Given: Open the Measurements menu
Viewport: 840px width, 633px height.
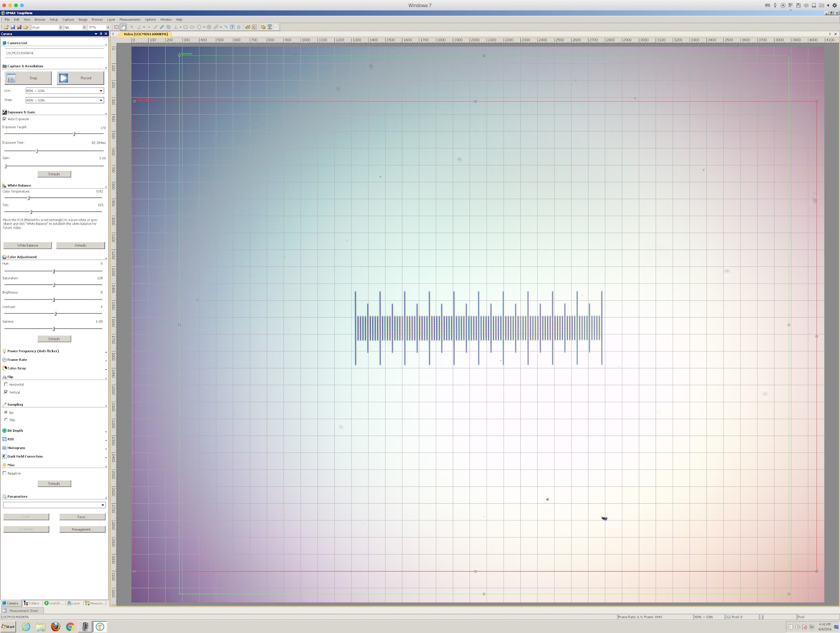Looking at the screenshot, I should [x=130, y=20].
